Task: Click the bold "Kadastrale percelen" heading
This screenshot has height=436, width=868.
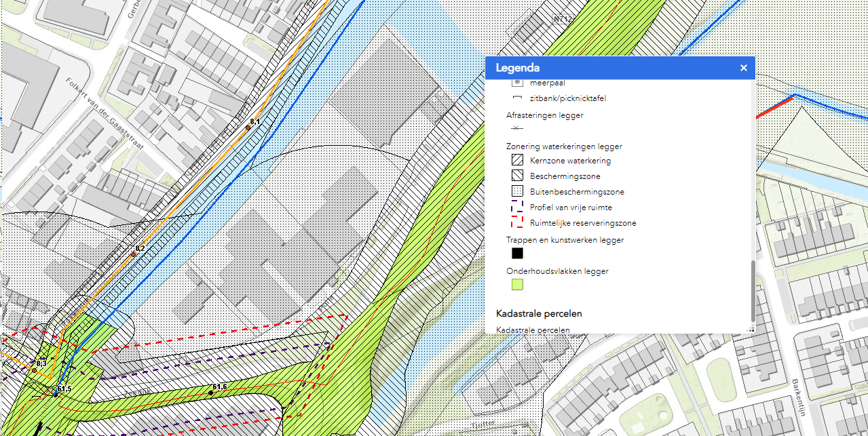Action: [540, 314]
